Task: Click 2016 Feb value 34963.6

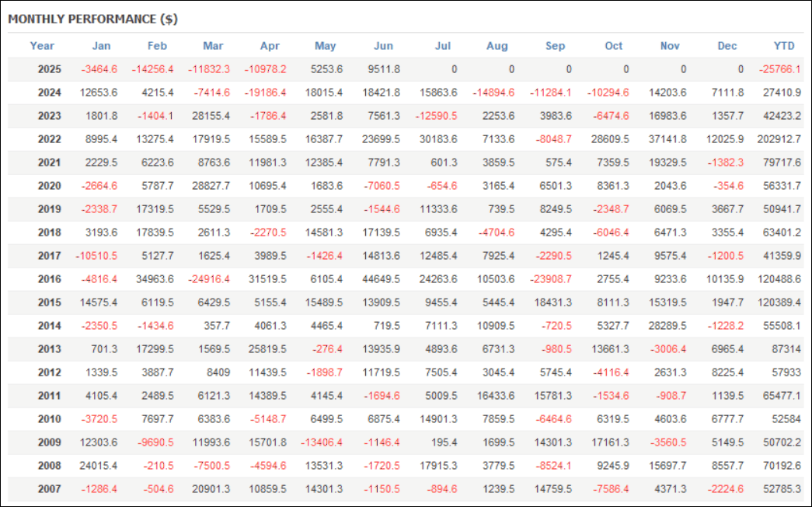Action: (155, 279)
